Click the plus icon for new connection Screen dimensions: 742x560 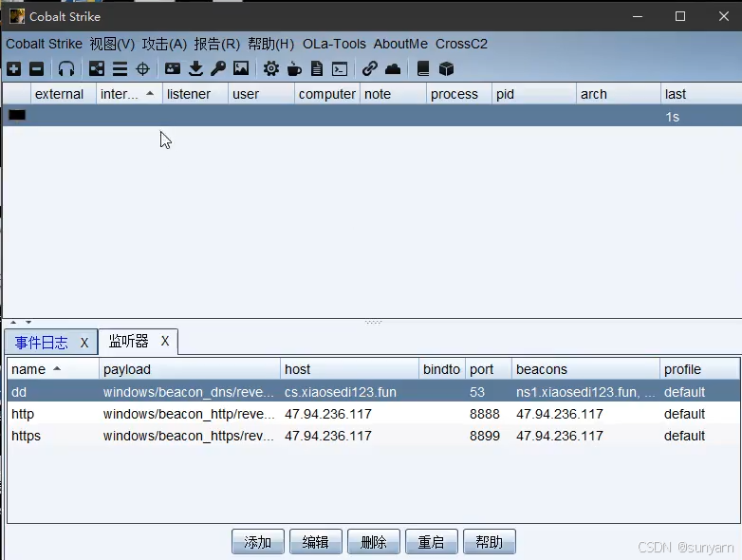(13, 69)
